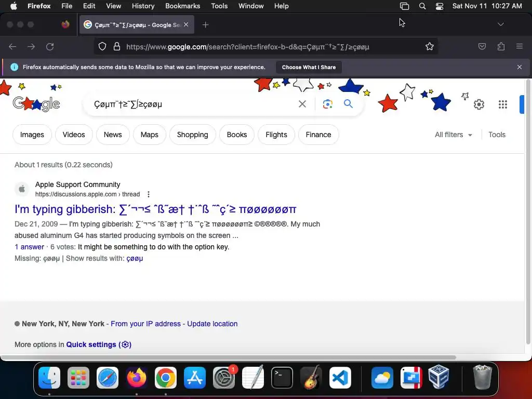Switch to the Maps results tab
The width and height of the screenshot is (532, 399).
click(149, 135)
